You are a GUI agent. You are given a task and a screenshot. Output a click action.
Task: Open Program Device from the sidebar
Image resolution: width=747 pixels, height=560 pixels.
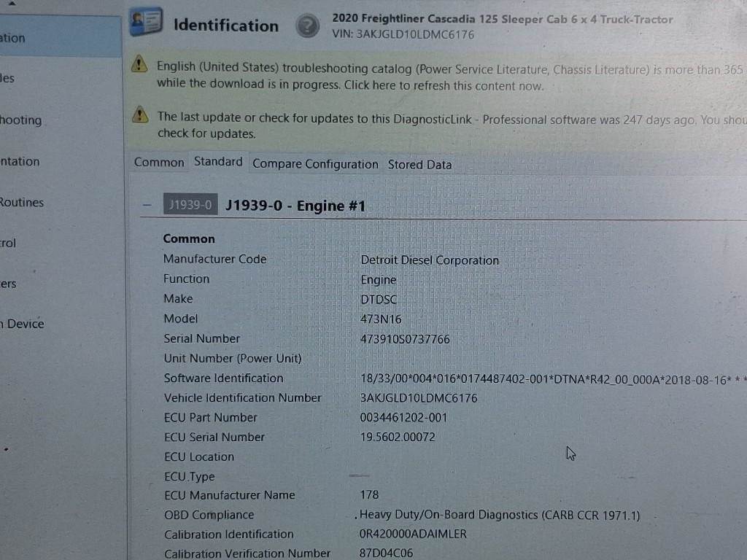pyautogui.click(x=23, y=324)
